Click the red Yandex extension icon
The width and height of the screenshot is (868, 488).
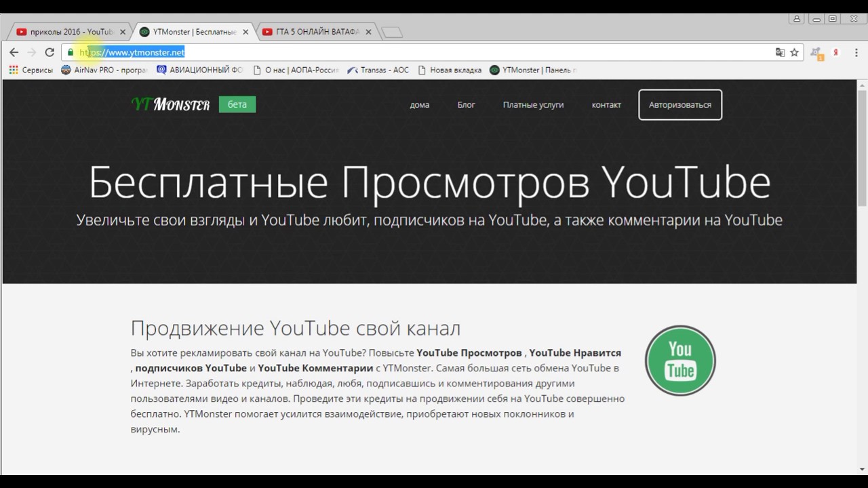tap(837, 52)
